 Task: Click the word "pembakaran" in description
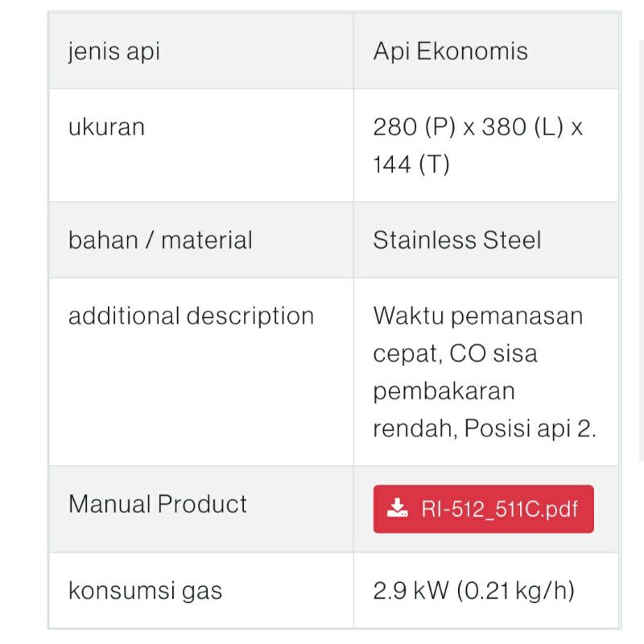pyautogui.click(x=444, y=391)
